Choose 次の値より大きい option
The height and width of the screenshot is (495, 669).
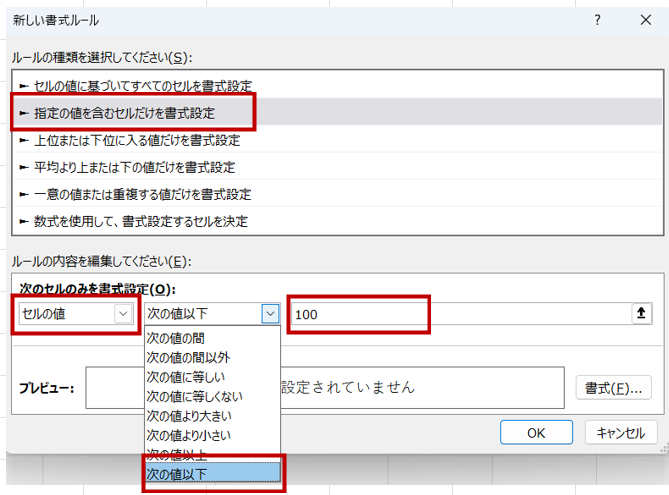pos(190,415)
